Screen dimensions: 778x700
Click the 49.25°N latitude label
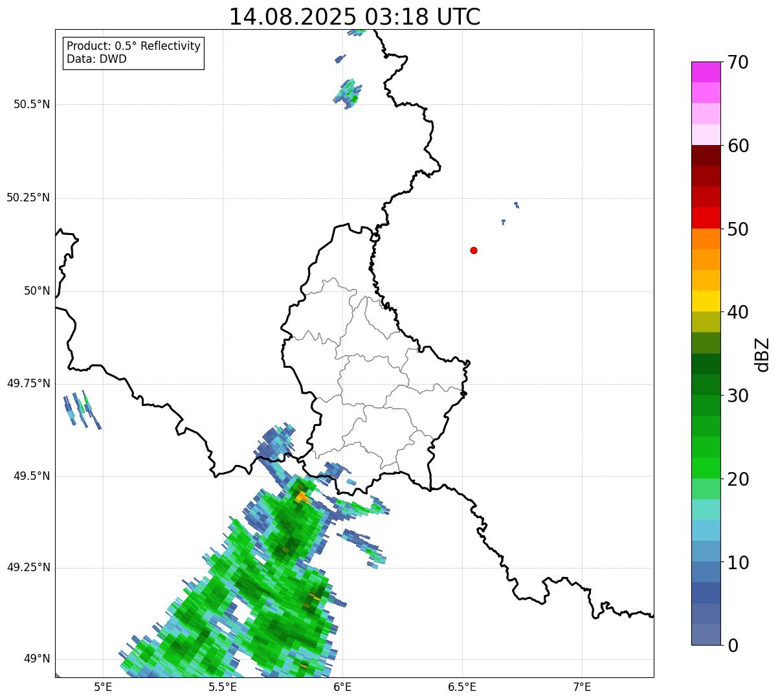point(28,567)
